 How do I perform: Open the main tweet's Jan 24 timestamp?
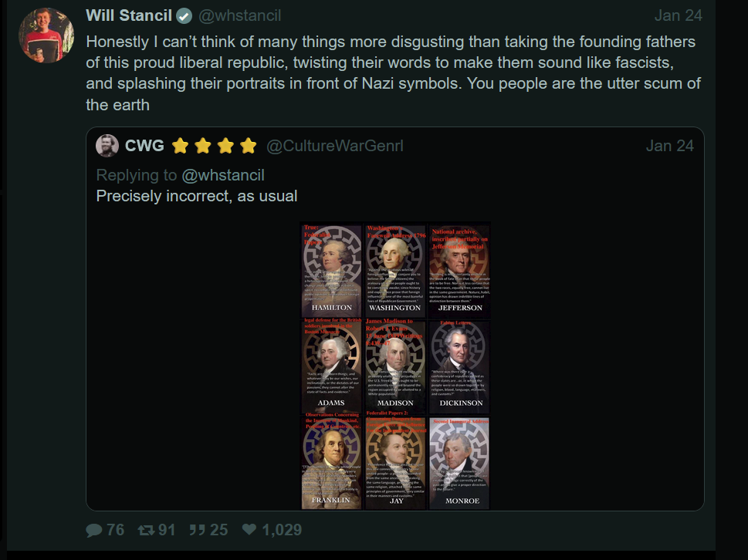(678, 15)
